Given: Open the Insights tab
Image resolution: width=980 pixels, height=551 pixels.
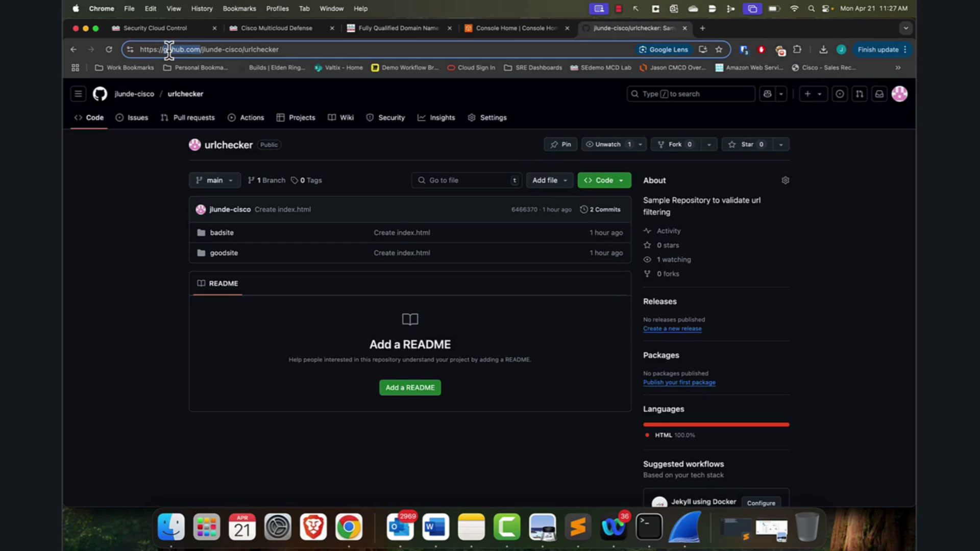Looking at the screenshot, I should 436,117.
